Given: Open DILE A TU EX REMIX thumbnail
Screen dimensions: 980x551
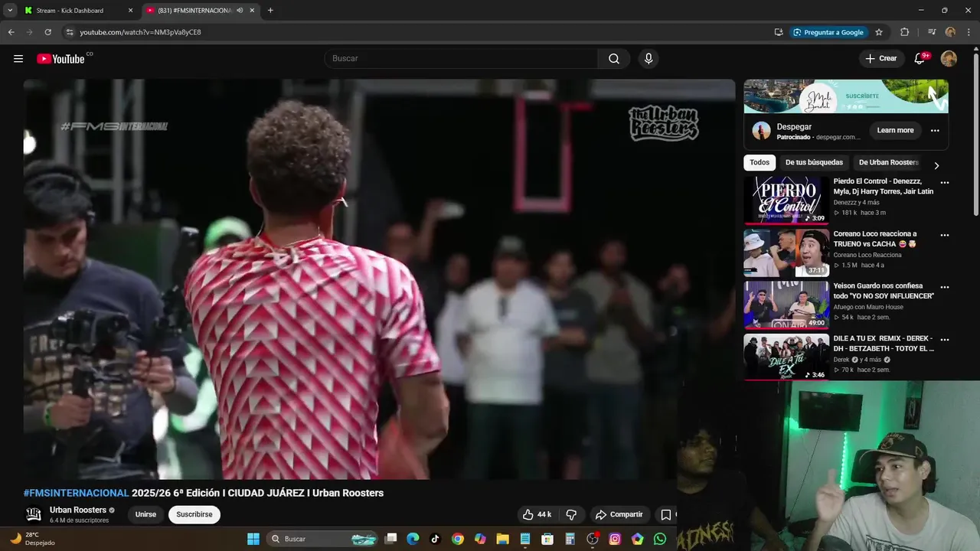Looking at the screenshot, I should coord(786,357).
